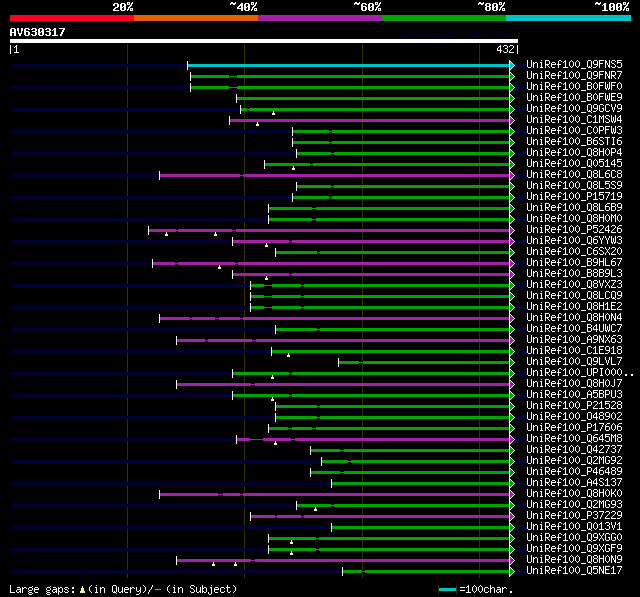Open hit UniRef100_A4S137
This screenshot has height=597, width=640.
pos(574,483)
